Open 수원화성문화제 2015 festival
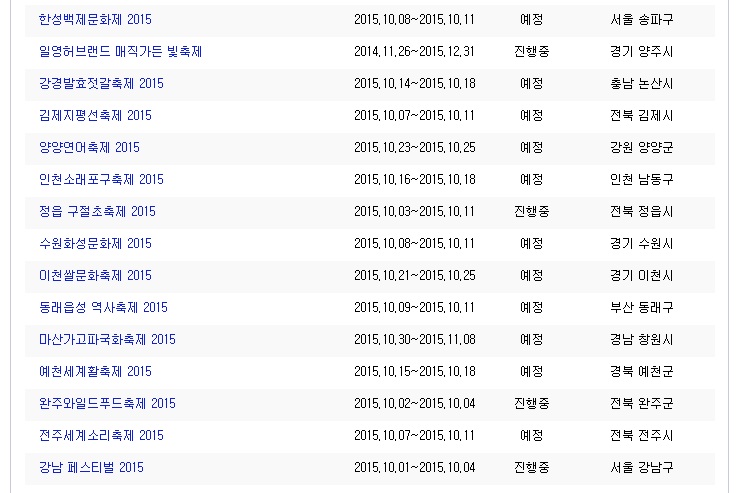The image size is (743, 493). [x=95, y=243]
